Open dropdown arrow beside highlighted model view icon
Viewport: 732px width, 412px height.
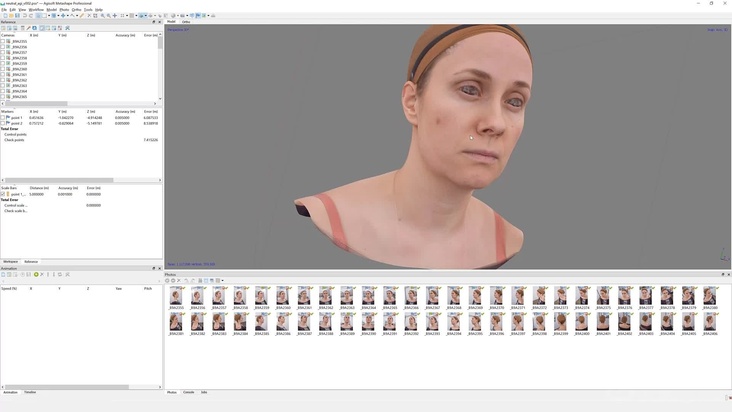pyautogui.click(x=146, y=15)
